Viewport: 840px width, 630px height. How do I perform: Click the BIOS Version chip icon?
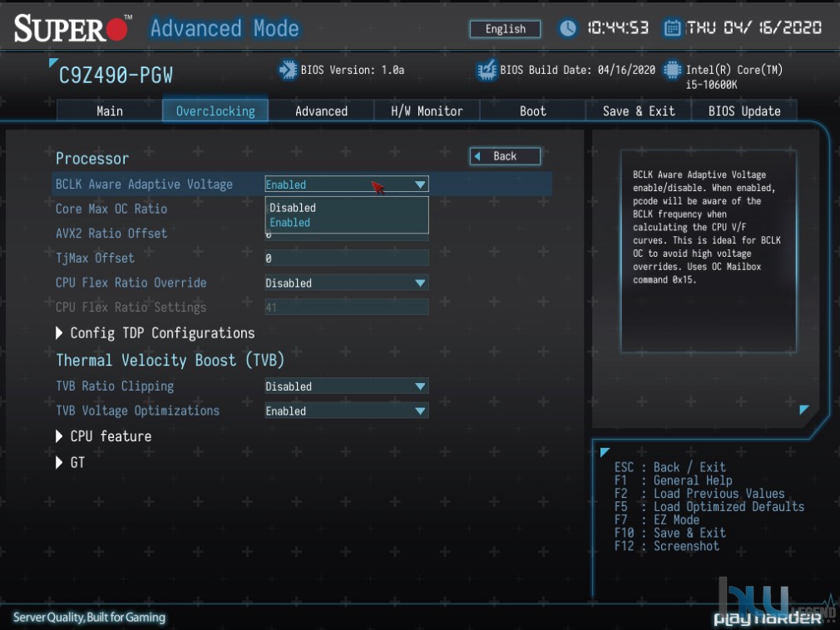[x=288, y=70]
